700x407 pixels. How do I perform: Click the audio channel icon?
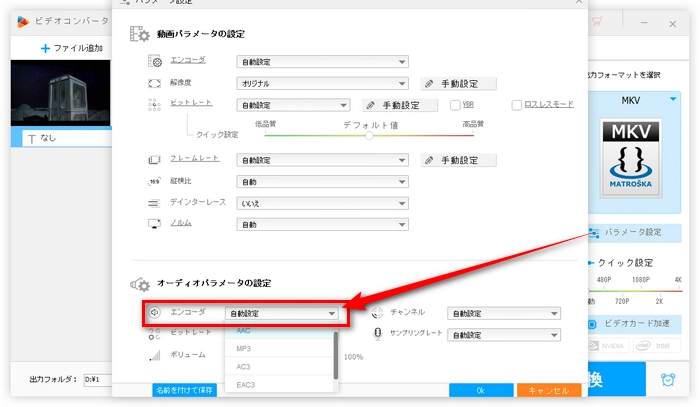(x=378, y=313)
